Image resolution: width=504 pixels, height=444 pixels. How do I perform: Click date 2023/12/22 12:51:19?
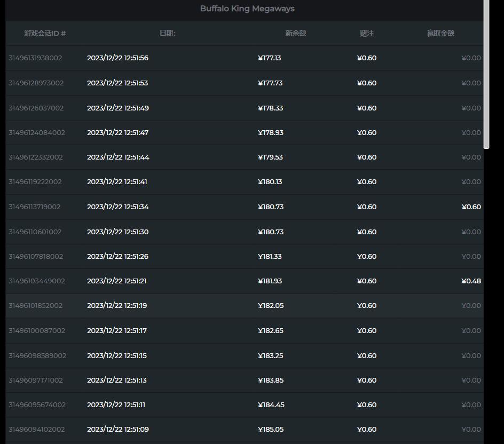point(117,306)
